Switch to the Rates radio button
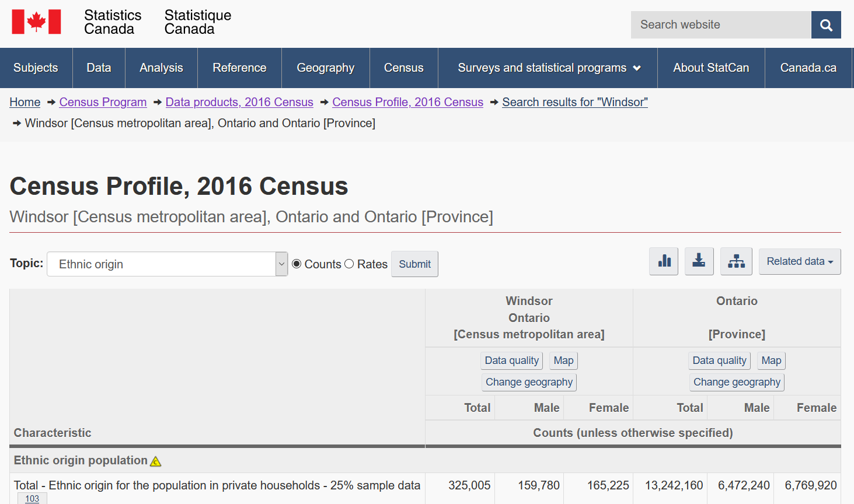 pyautogui.click(x=348, y=264)
